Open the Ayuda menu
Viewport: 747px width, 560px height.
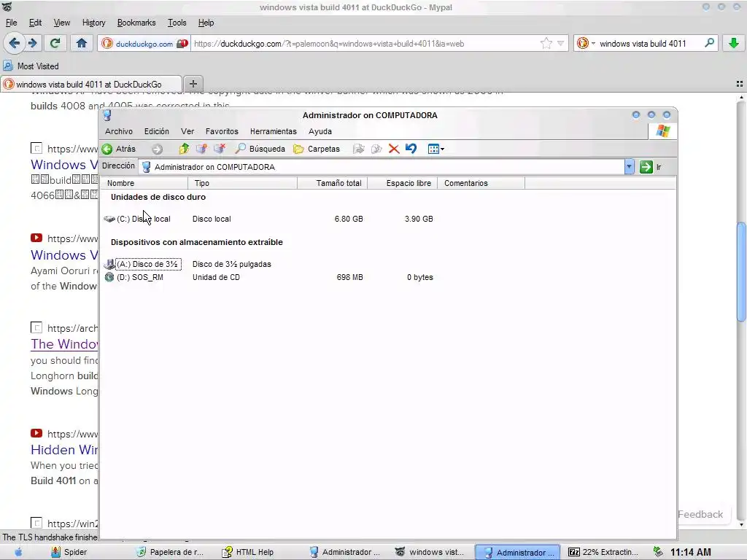tap(320, 131)
